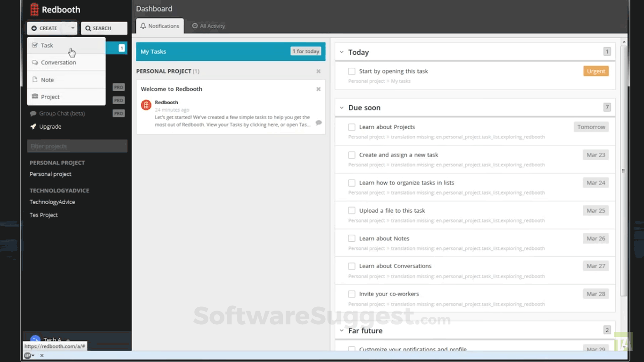Dismiss the PERSONAL PROJECT notification group
This screenshot has height=362, width=644.
pos(318,71)
